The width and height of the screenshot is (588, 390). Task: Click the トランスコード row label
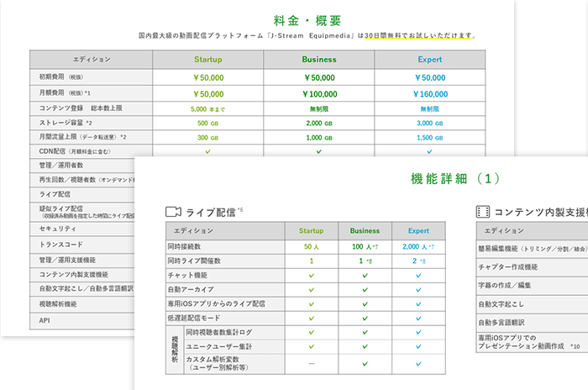coord(61,245)
